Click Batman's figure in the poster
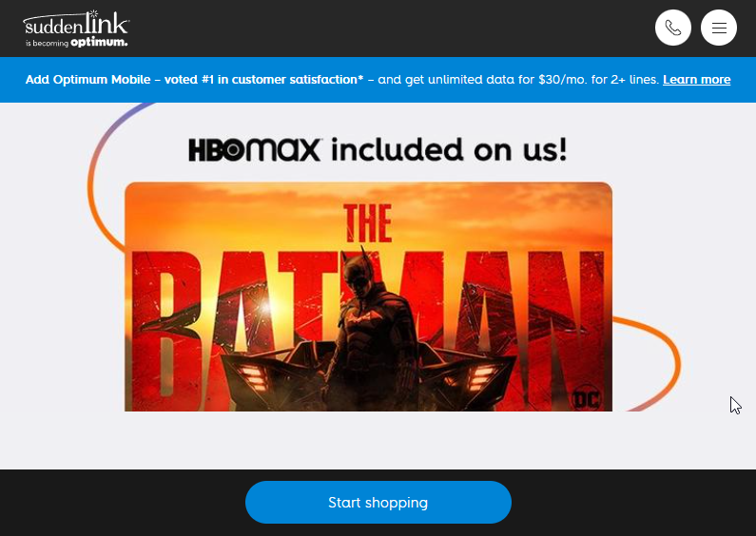The height and width of the screenshot is (536, 756). 369,328
